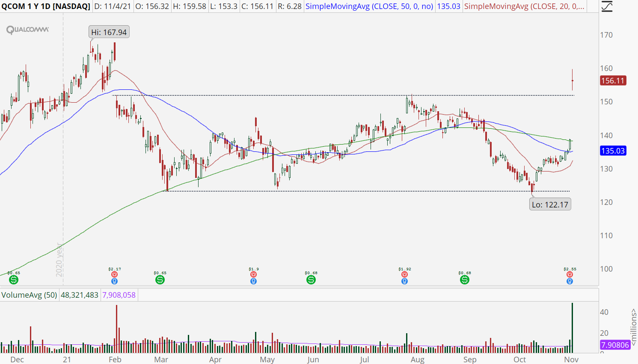
Task: Click the Oct label on the time axis
Action: tap(520, 359)
